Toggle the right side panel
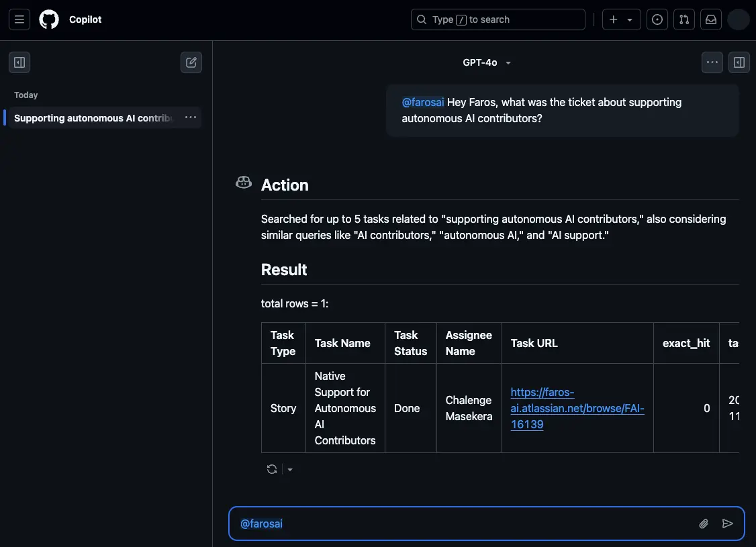Image resolution: width=756 pixels, height=547 pixels. (739, 62)
